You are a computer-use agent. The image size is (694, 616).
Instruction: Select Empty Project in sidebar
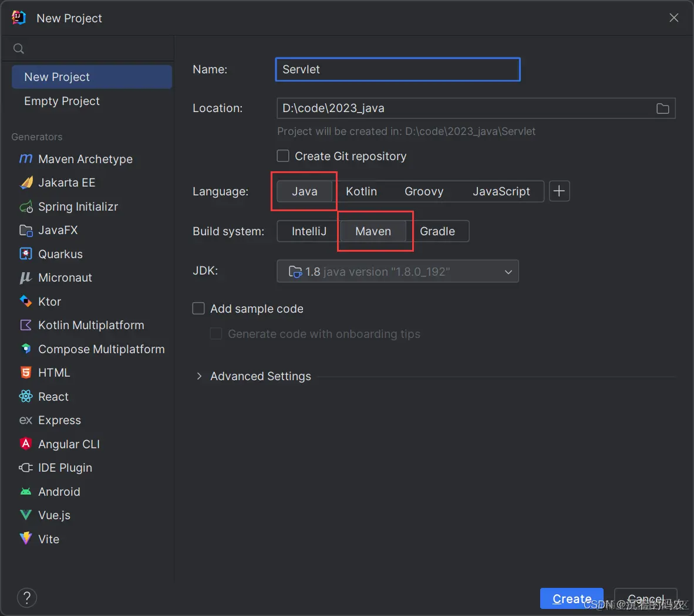point(92,101)
